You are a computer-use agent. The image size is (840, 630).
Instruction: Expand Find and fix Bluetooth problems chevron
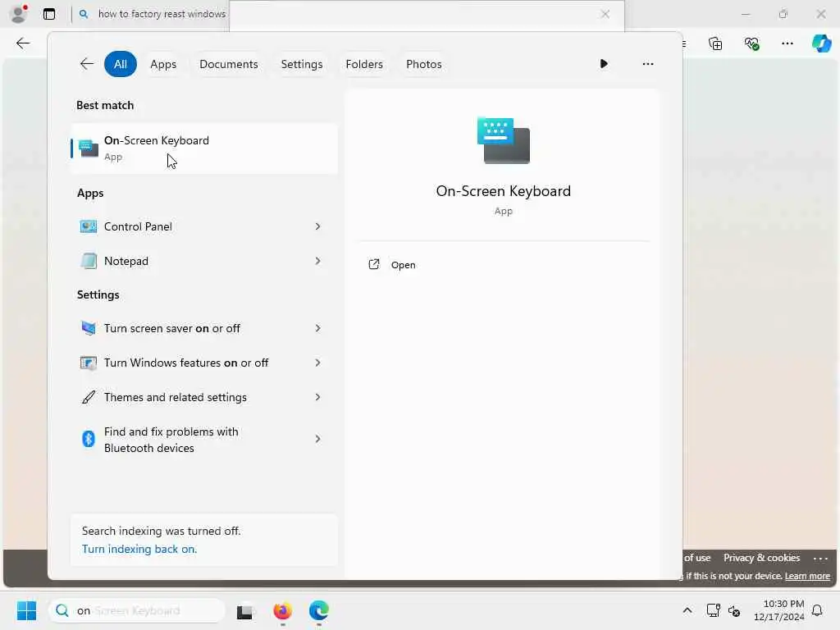pos(317,439)
